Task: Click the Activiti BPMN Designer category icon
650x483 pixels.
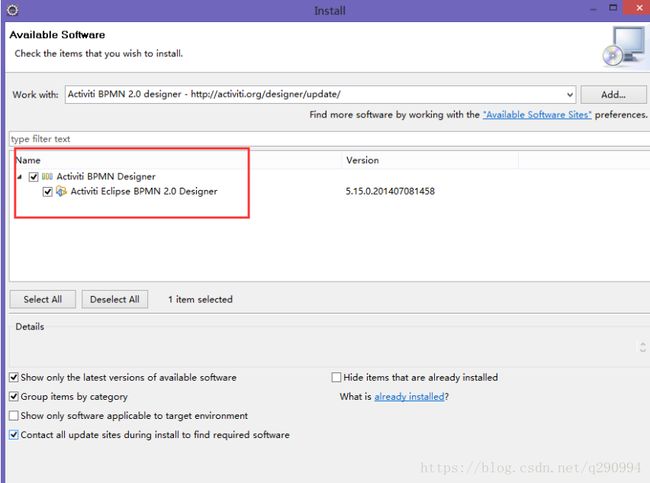Action: click(x=47, y=177)
